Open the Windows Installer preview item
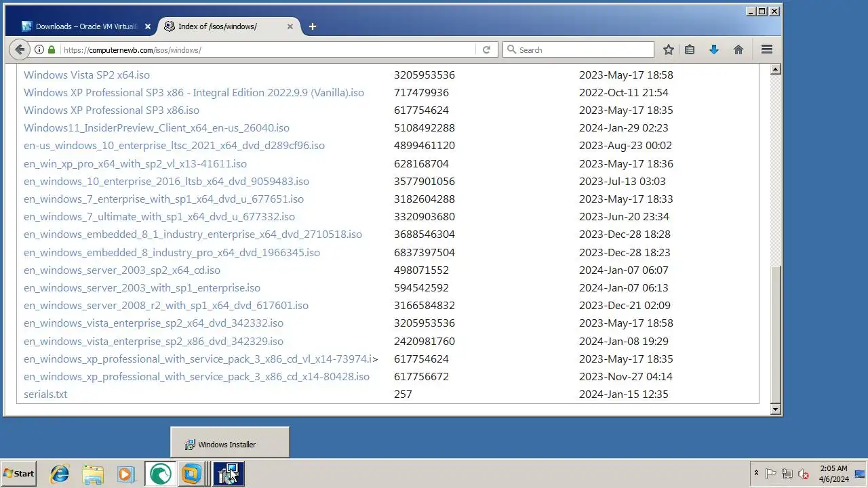The height and width of the screenshot is (488, 868). point(229,444)
